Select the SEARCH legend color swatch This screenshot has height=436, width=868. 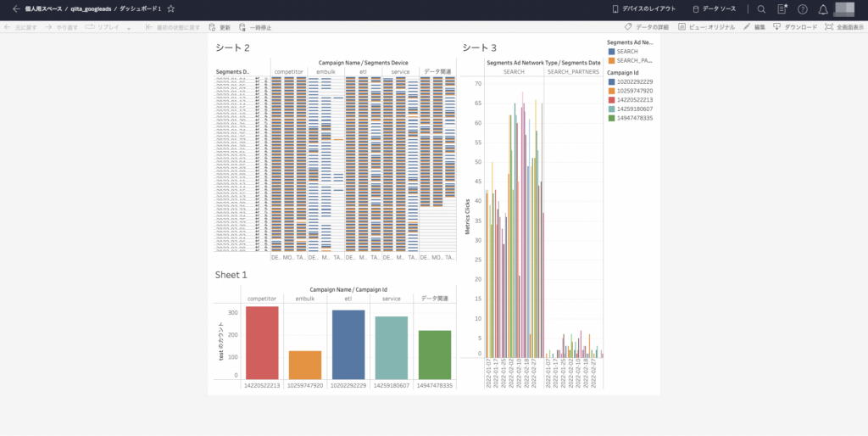click(611, 52)
